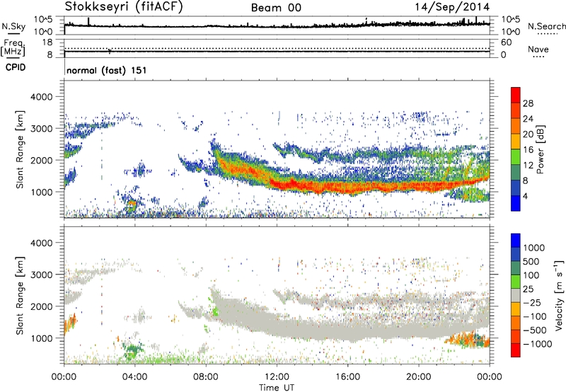
Task: Click the Power [dB] colorbar title
Action: pyautogui.click(x=540, y=149)
